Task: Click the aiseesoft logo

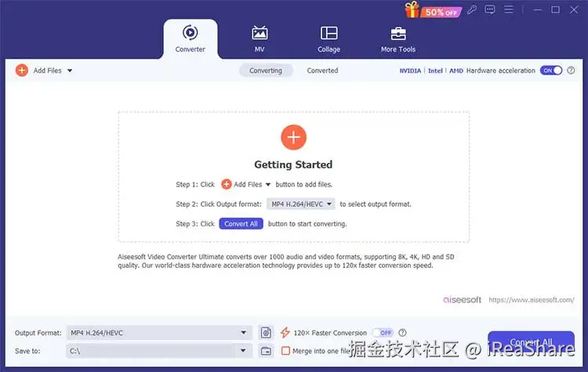Action: point(462,300)
